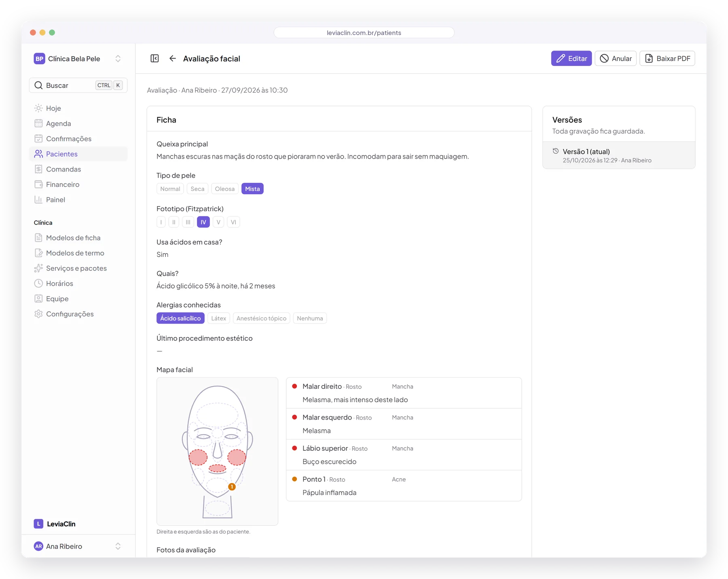Click the browser address bar
Image resolution: width=728 pixels, height=579 pixels.
[x=364, y=33]
